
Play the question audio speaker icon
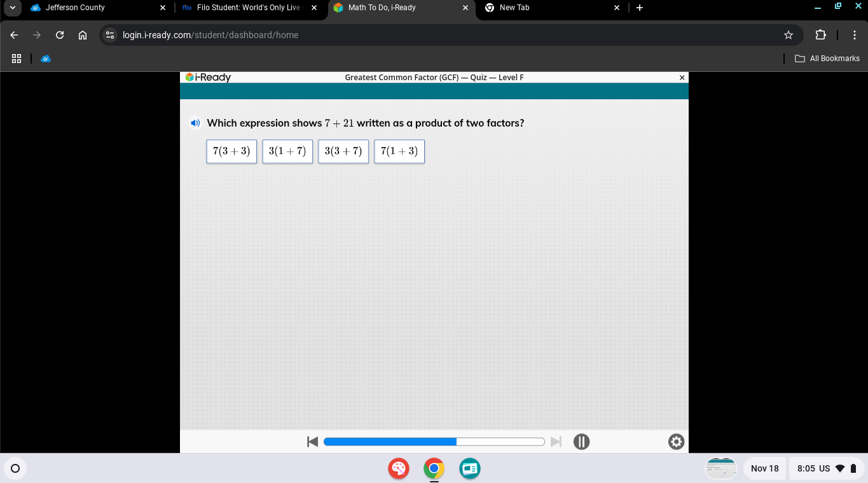196,123
